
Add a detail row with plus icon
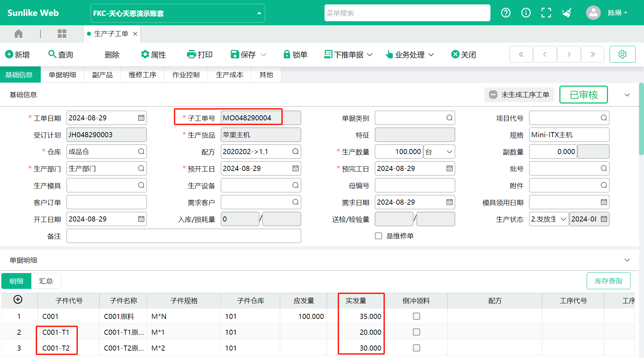[x=18, y=299]
